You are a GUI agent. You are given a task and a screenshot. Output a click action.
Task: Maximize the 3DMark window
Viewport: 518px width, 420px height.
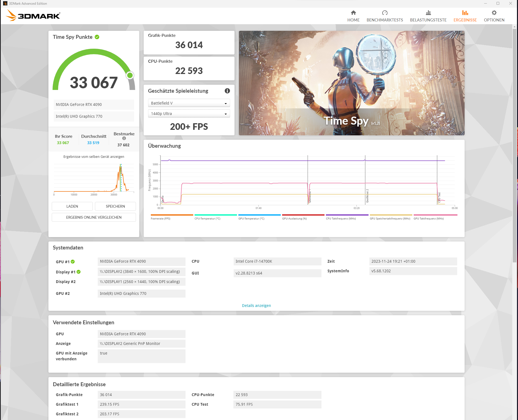click(x=498, y=3)
